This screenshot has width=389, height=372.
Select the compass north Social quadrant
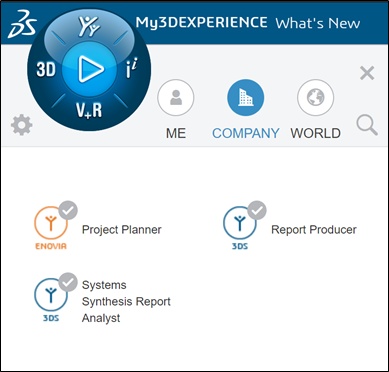click(89, 27)
